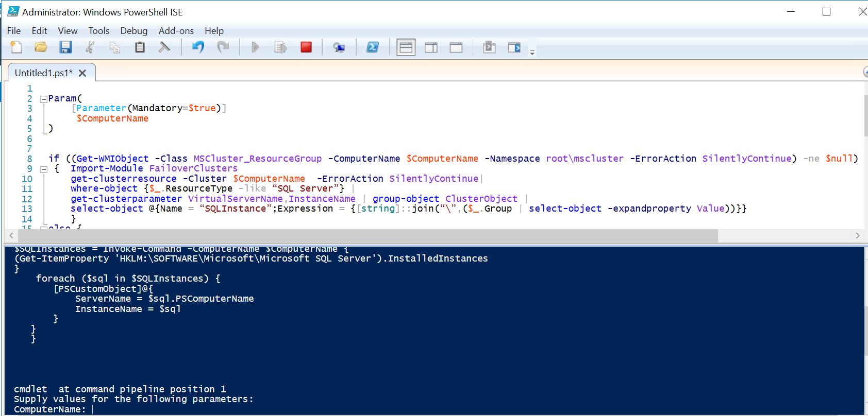Viewport: 868px width, 416px height.
Task: Open the toolbar overflow options arrow
Action: tap(532, 52)
